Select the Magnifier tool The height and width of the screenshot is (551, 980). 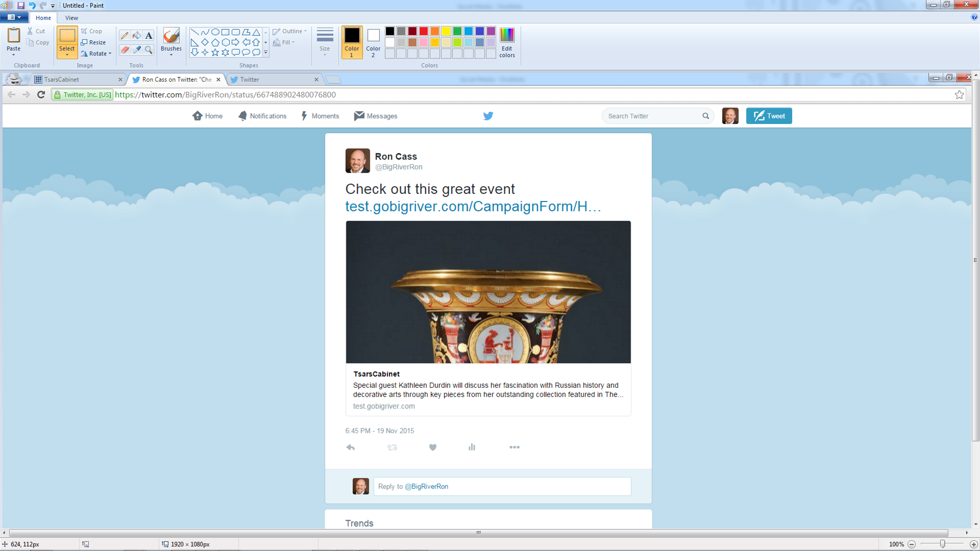coord(149,50)
